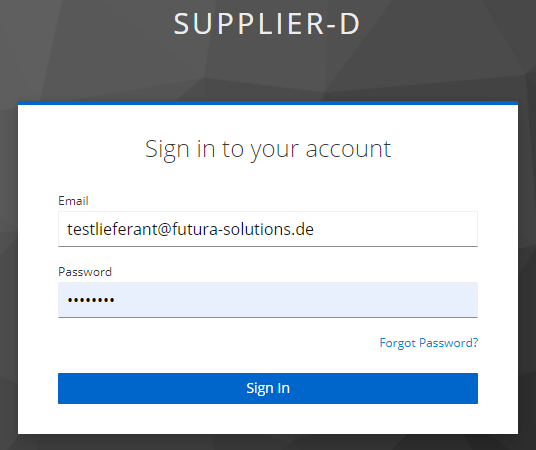Click the white margin below the Sign In button
Screen dimensions: 536x450
pyautogui.click(x=268, y=419)
